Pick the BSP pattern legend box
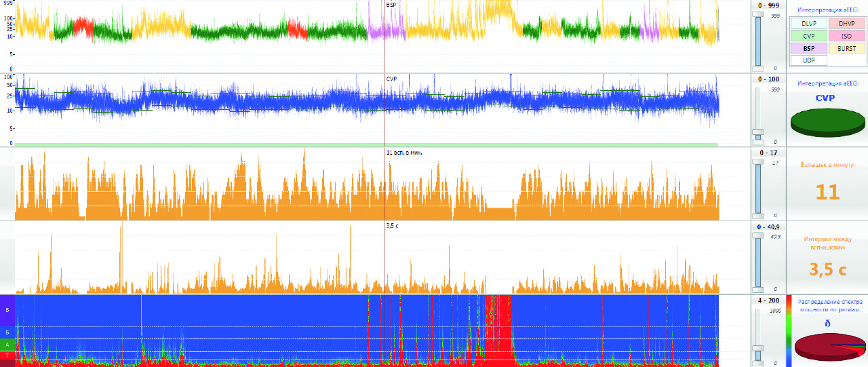Image resolution: width=868 pixels, height=367 pixels. [808, 49]
